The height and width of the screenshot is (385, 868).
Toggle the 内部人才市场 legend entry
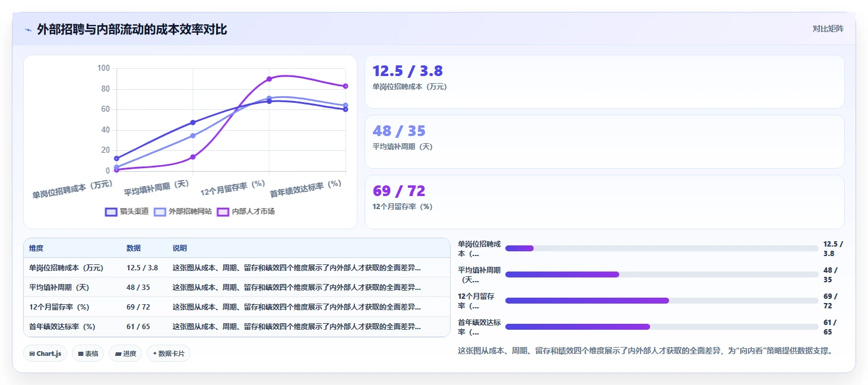(x=246, y=212)
